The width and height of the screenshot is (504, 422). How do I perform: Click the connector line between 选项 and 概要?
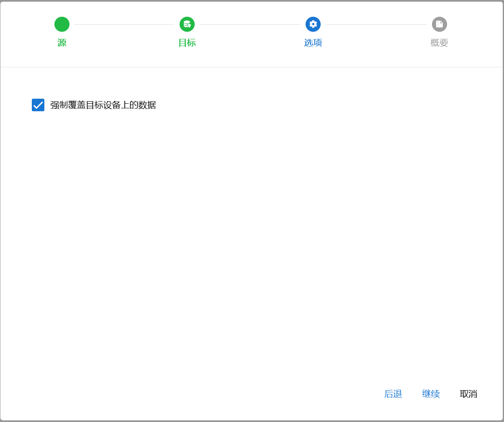click(376, 24)
